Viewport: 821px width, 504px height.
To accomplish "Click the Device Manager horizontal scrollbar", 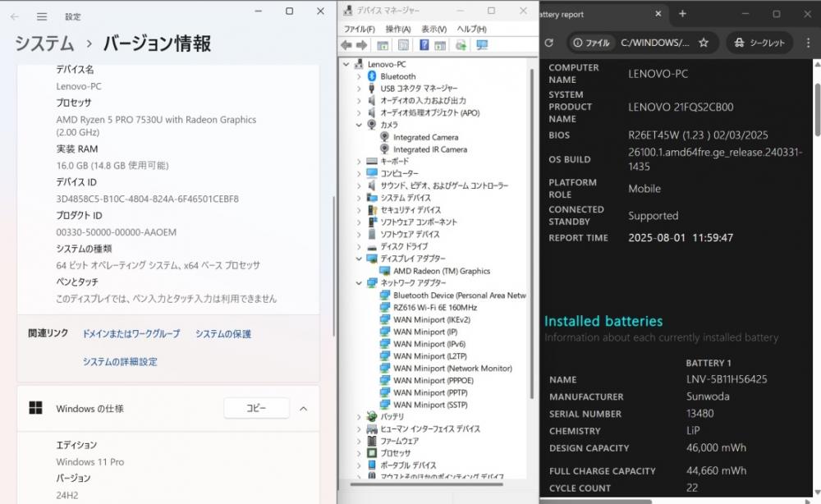I will pyautogui.click(x=426, y=484).
